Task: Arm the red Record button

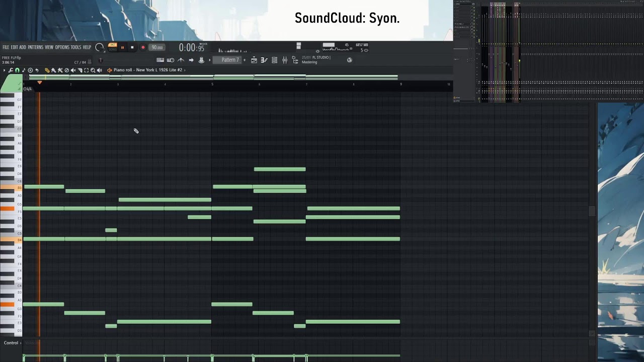Action: [143, 47]
